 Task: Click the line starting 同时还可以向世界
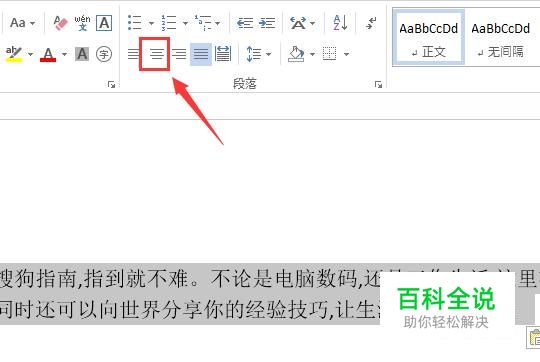coord(189,309)
